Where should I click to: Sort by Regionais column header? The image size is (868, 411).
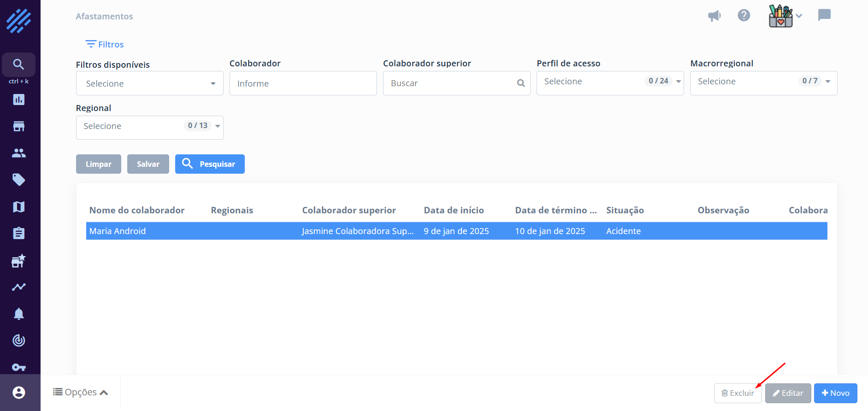[232, 210]
